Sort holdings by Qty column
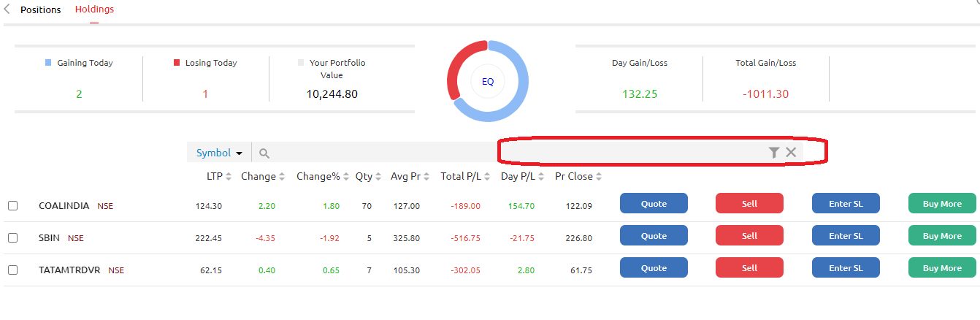The width and height of the screenshot is (980, 320). click(x=368, y=176)
